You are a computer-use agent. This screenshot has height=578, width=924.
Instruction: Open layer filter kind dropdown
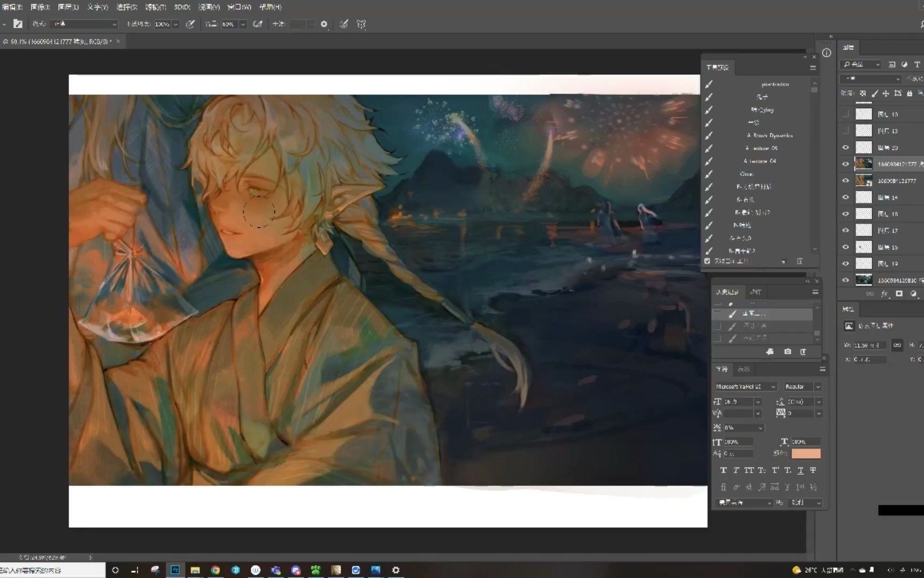coord(861,64)
